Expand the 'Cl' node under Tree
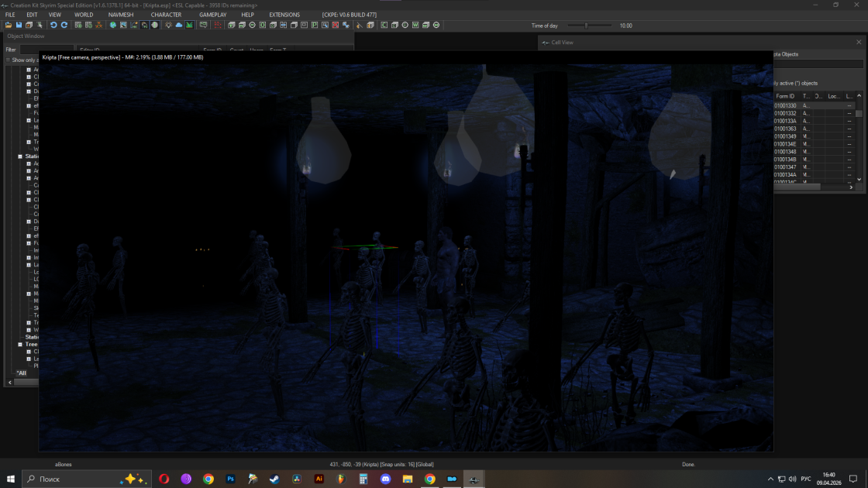 point(29,352)
